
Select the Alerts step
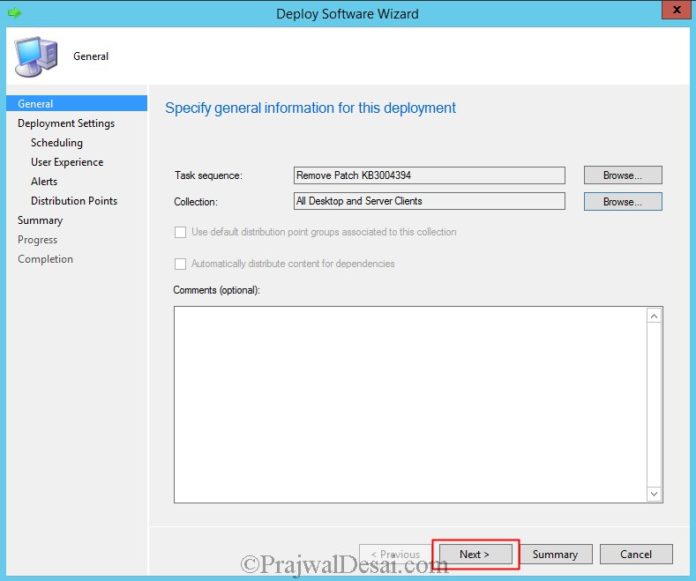(x=44, y=181)
